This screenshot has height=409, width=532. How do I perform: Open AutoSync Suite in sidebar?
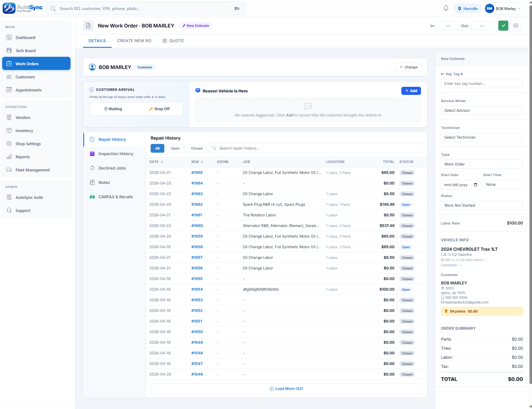pos(36,197)
